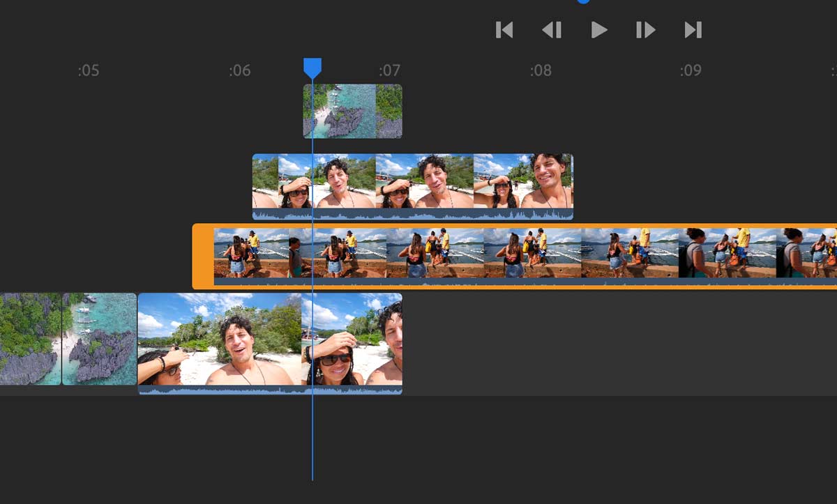
Task: Click the audio waveform under the second-track selfie clip
Action: tap(412, 214)
